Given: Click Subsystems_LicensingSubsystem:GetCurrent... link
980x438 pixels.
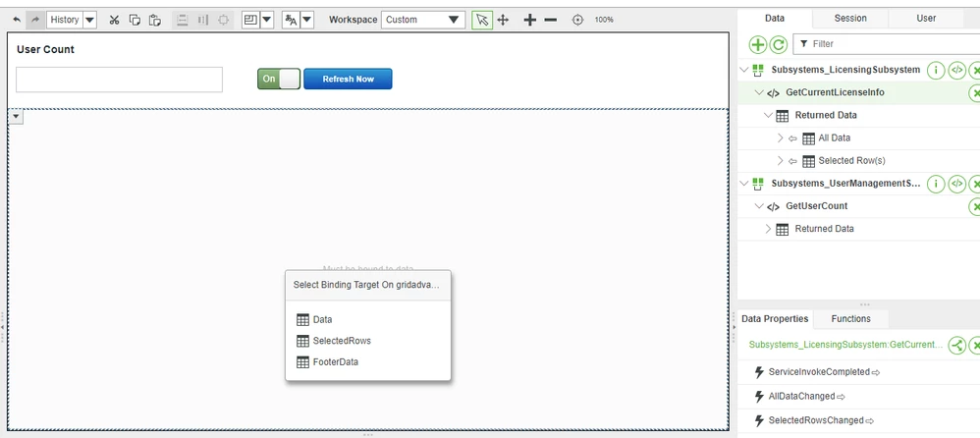Looking at the screenshot, I should coord(845,345).
